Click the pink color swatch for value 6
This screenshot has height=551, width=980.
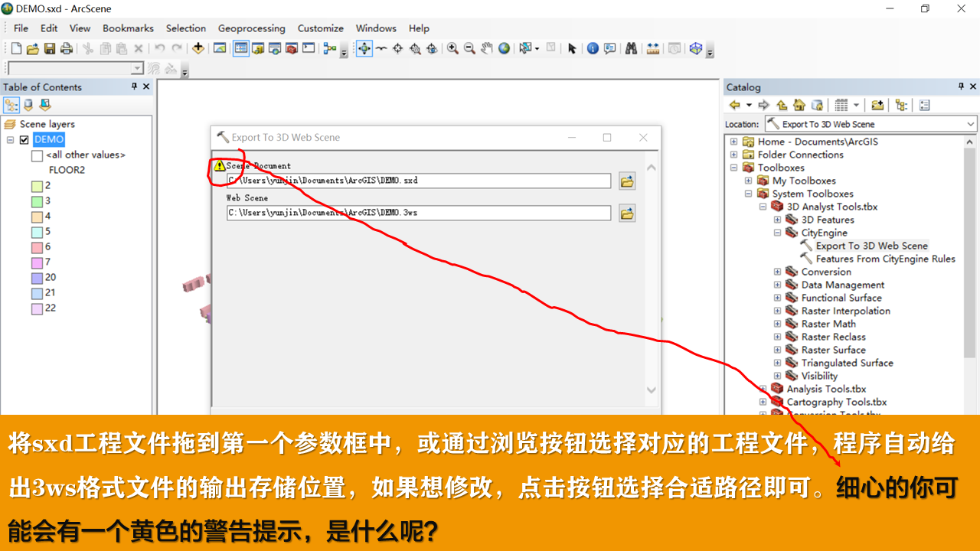click(37, 247)
